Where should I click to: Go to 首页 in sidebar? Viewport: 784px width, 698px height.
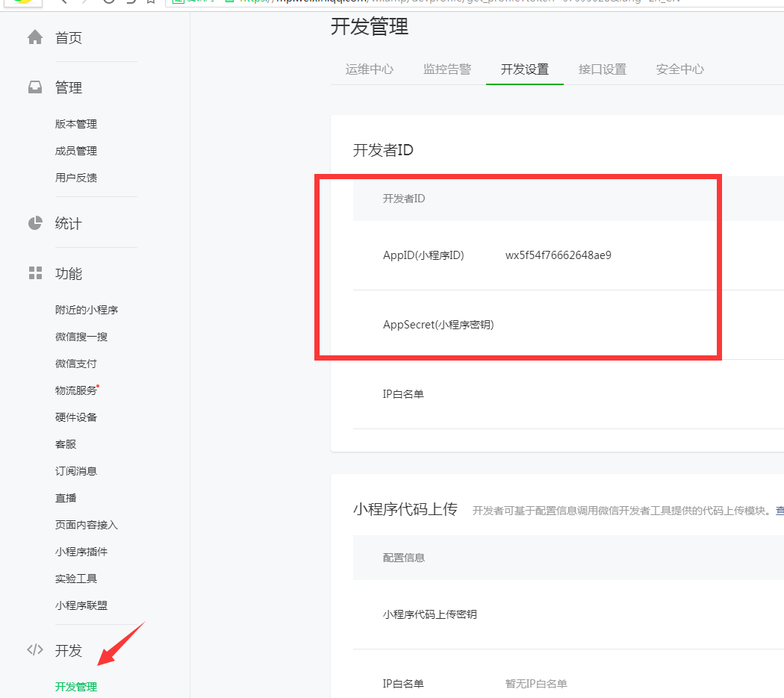[x=69, y=38]
